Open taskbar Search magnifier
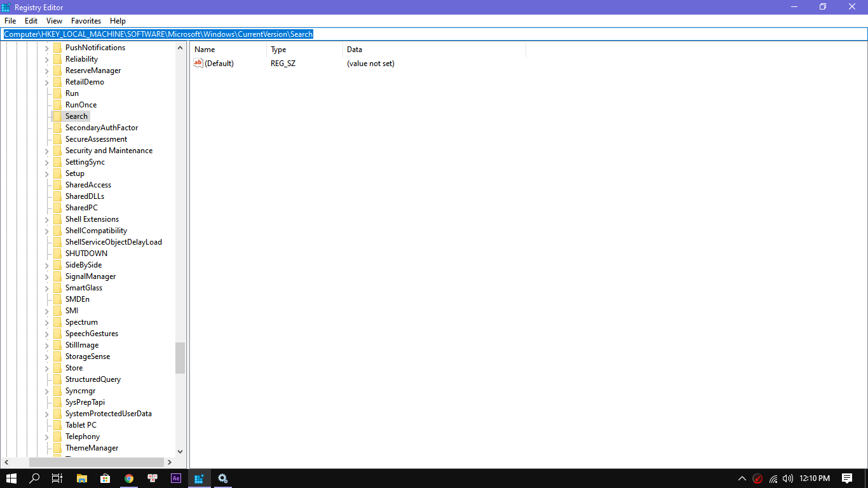Image resolution: width=868 pixels, height=488 pixels. [34, 478]
